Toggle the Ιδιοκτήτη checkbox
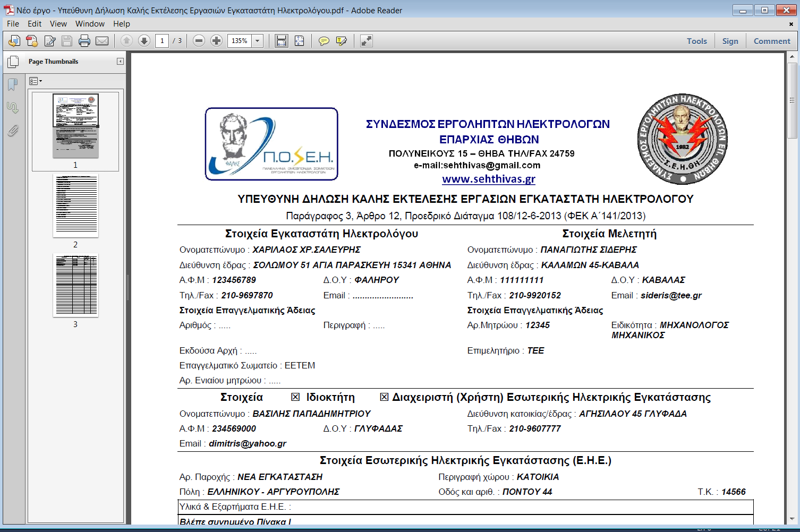 click(295, 397)
